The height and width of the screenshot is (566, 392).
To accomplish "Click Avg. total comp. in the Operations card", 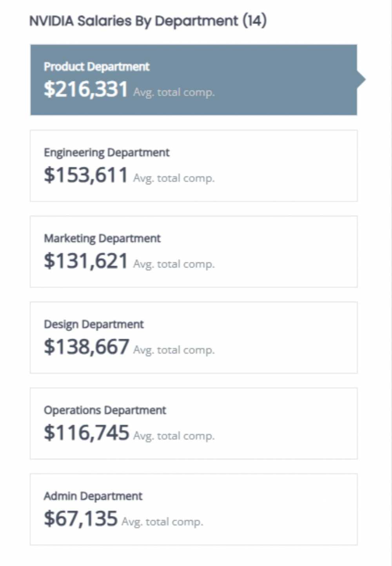I will (174, 436).
